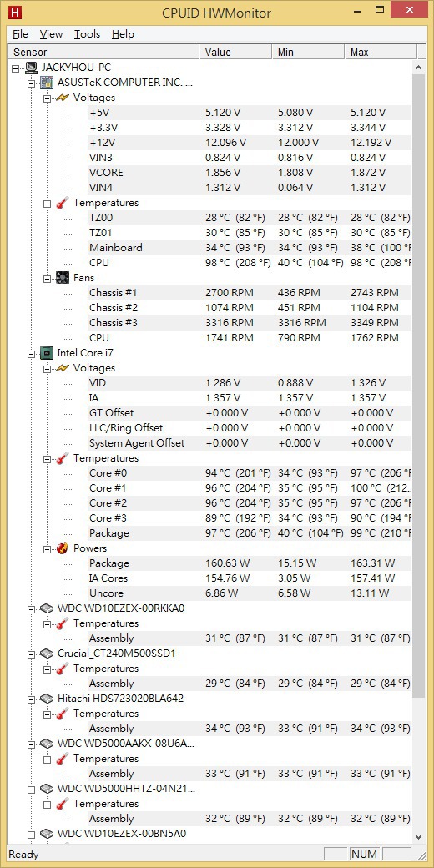Collapse the Intel Core i7 tree node
The image size is (434, 868).
pos(32,353)
